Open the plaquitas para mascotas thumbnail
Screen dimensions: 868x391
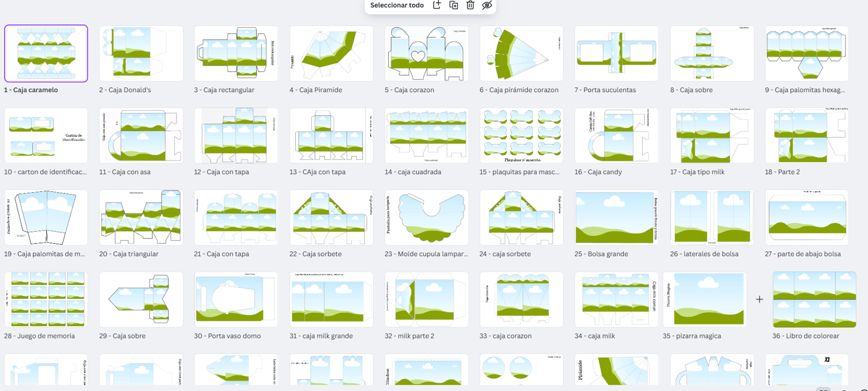point(521,136)
